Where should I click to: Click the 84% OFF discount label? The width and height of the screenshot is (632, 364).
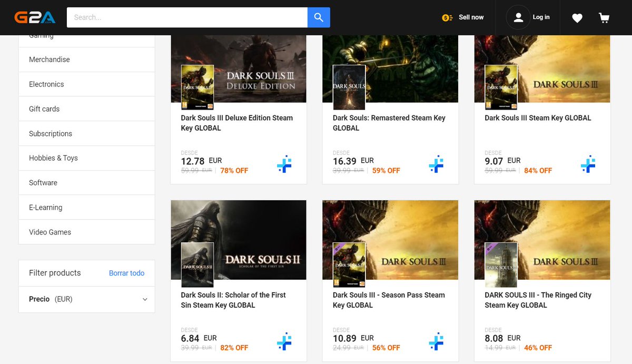[x=538, y=171]
